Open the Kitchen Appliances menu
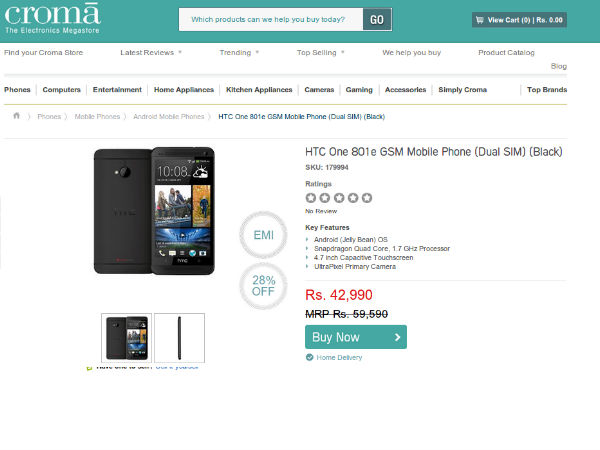 (259, 90)
